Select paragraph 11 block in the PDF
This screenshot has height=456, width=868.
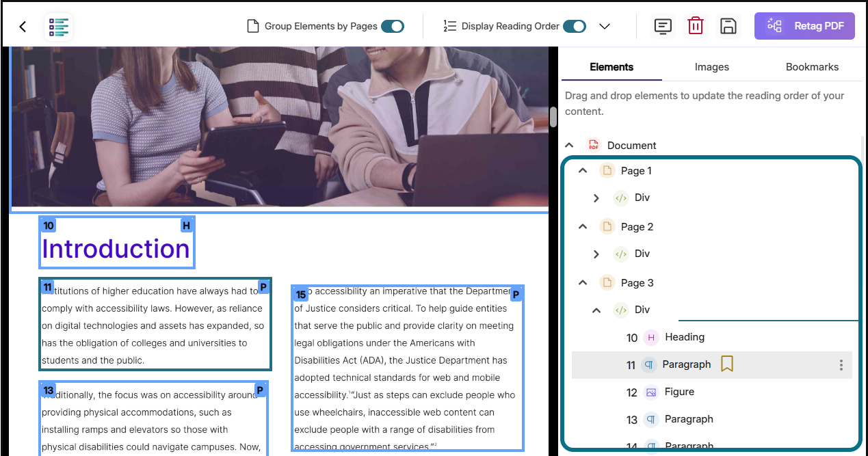pos(155,323)
